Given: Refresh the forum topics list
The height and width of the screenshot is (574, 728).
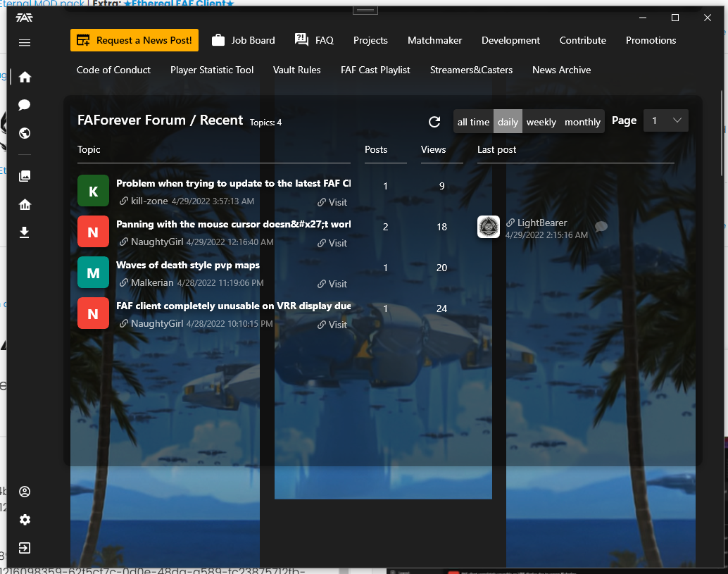Looking at the screenshot, I should [x=434, y=122].
